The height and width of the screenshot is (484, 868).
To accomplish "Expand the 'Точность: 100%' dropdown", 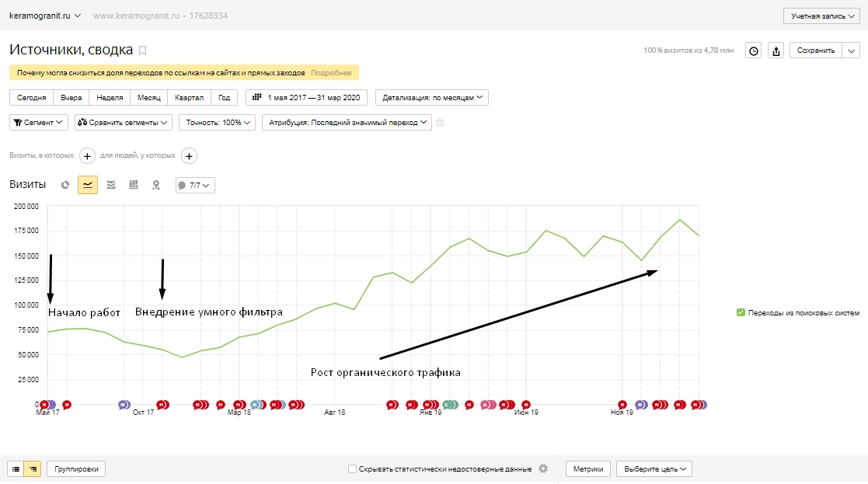I will pos(217,122).
